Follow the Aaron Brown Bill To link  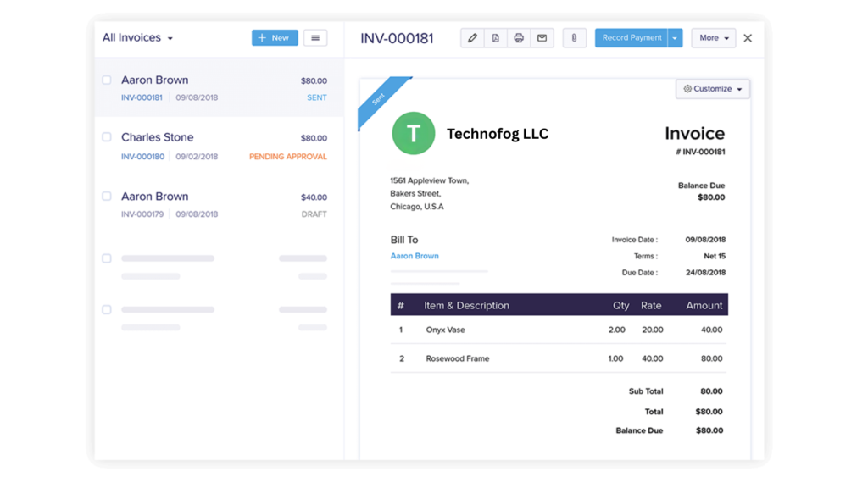pos(415,256)
